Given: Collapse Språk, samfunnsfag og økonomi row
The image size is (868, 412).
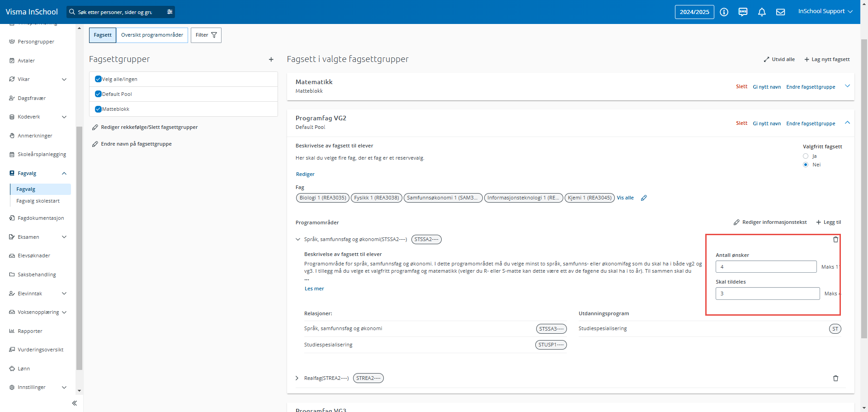Looking at the screenshot, I should (297, 239).
